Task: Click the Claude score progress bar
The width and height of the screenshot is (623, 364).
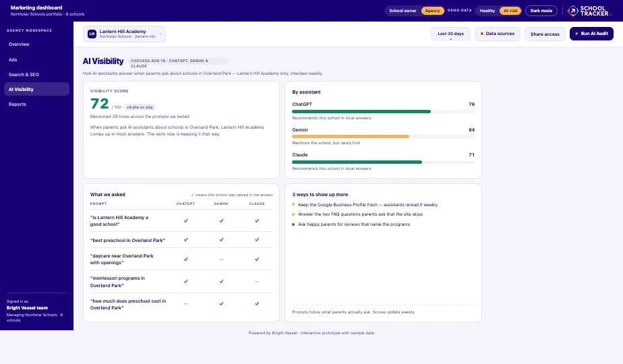Action: pyautogui.click(x=383, y=162)
